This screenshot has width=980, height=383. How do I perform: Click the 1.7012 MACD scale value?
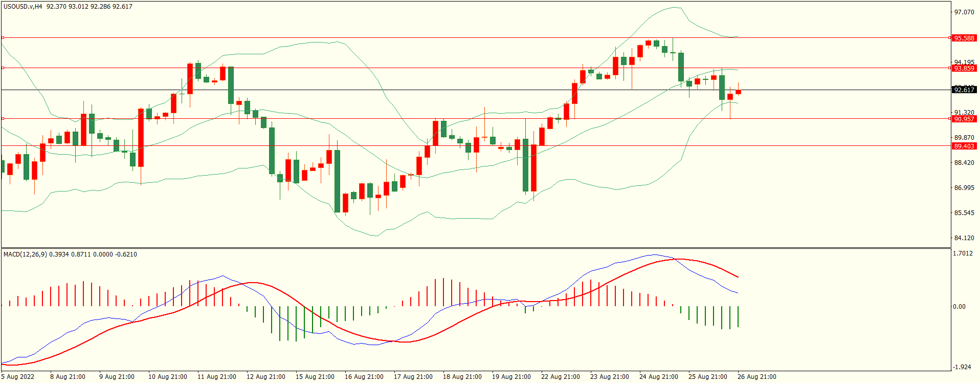click(964, 253)
